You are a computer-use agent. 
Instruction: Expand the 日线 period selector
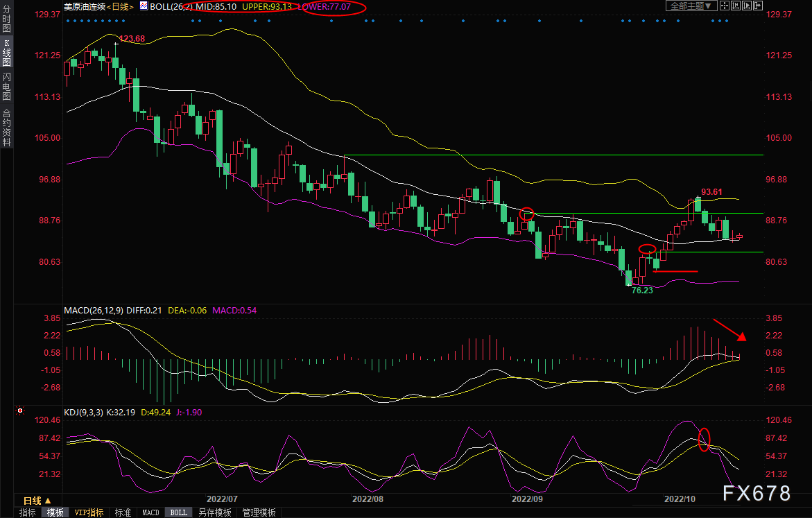click(37, 501)
